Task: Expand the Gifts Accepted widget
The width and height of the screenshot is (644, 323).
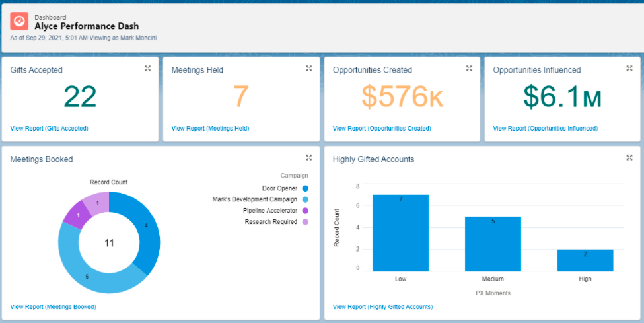Action: pyautogui.click(x=148, y=69)
